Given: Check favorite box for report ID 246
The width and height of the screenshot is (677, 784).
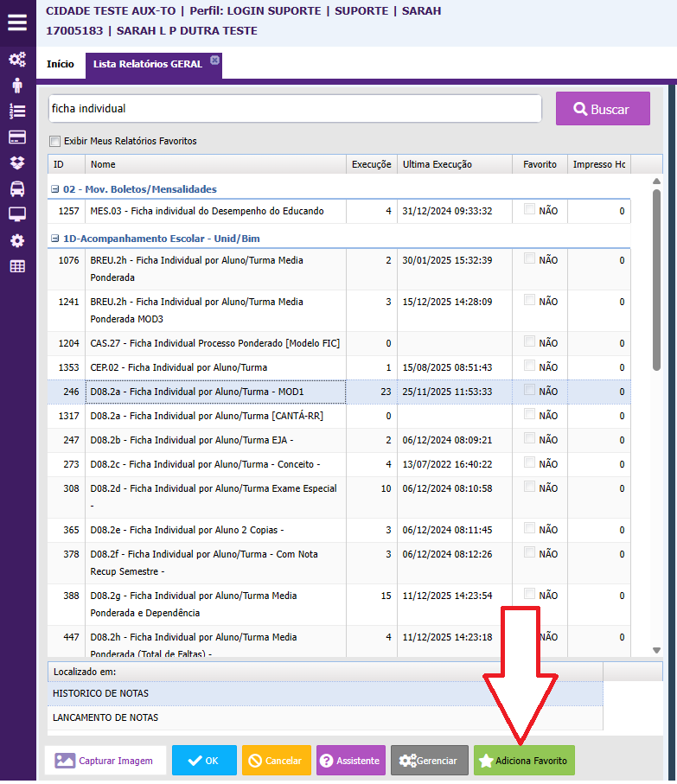Looking at the screenshot, I should 529,390.
